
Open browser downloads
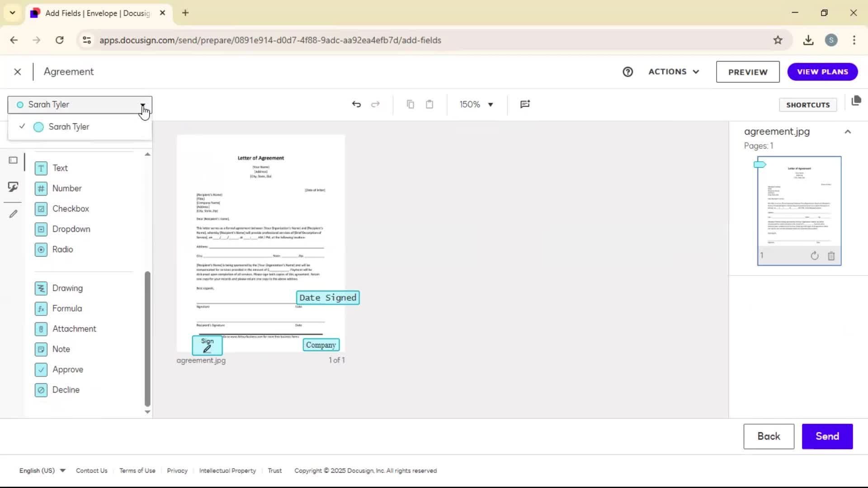[808, 40]
